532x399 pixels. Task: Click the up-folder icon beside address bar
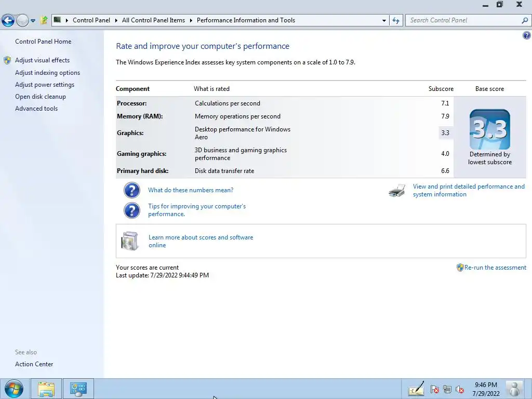pyautogui.click(x=44, y=20)
